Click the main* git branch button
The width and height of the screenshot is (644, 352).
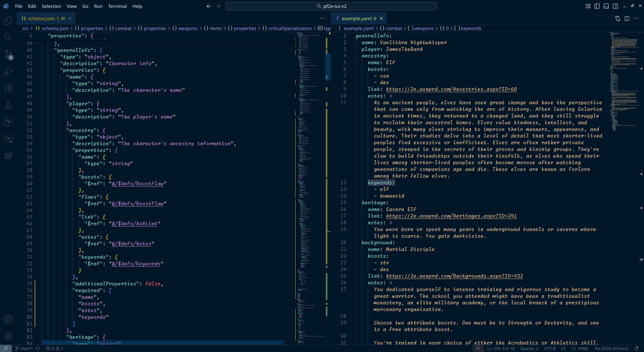point(24,348)
